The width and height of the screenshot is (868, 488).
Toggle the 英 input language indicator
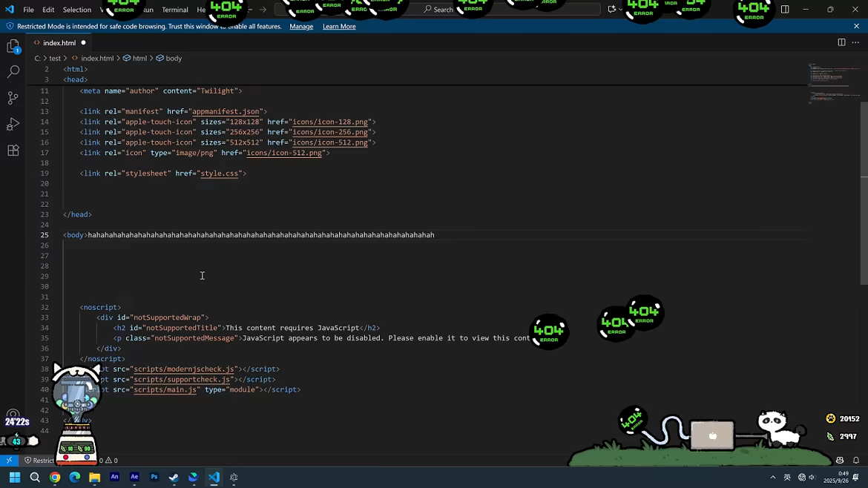pos(787,477)
